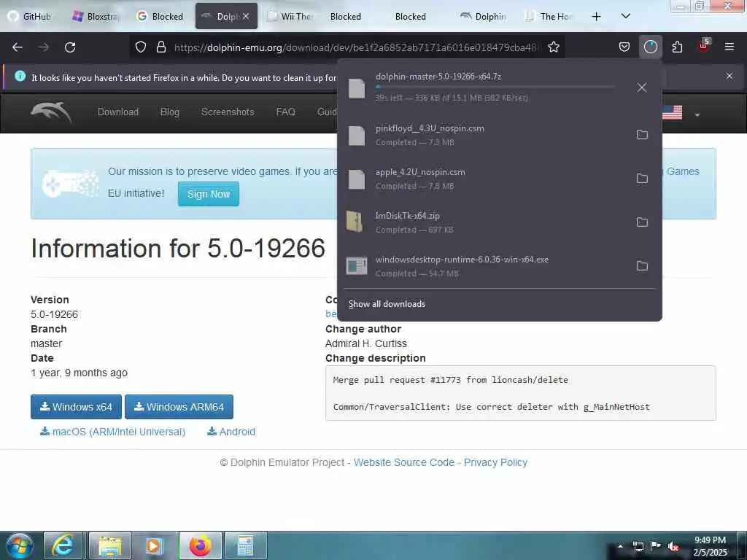This screenshot has height=560, width=747.
Task: Open the shield tracking protection icon
Action: pyautogui.click(x=141, y=47)
